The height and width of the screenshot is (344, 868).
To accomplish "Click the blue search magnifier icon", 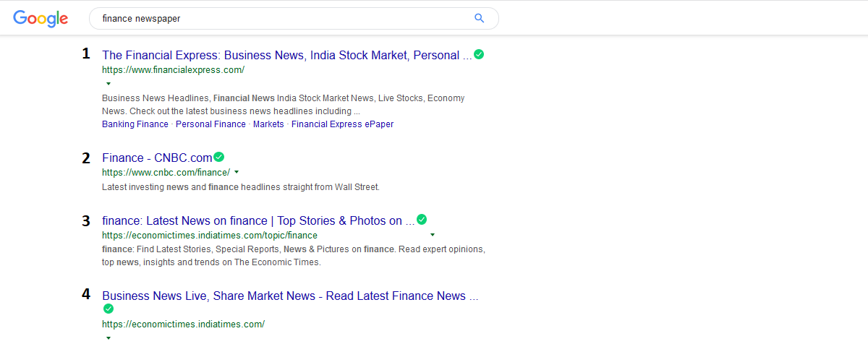I will tap(479, 19).
